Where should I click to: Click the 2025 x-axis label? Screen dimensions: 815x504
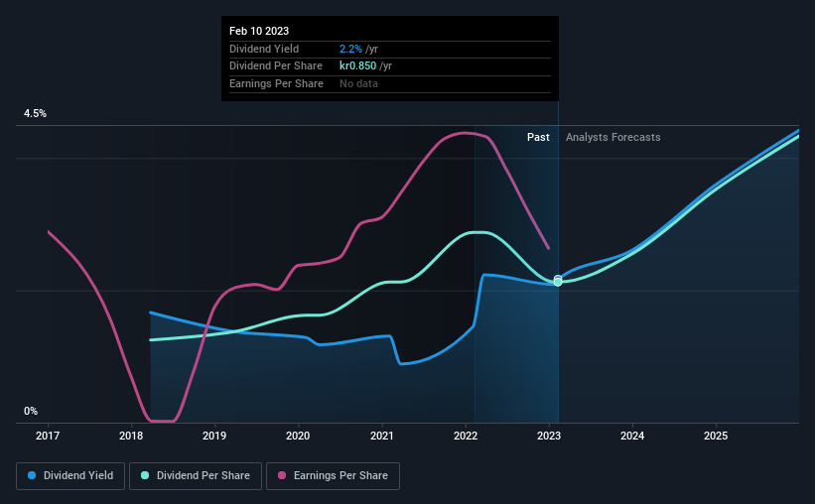[x=716, y=436]
